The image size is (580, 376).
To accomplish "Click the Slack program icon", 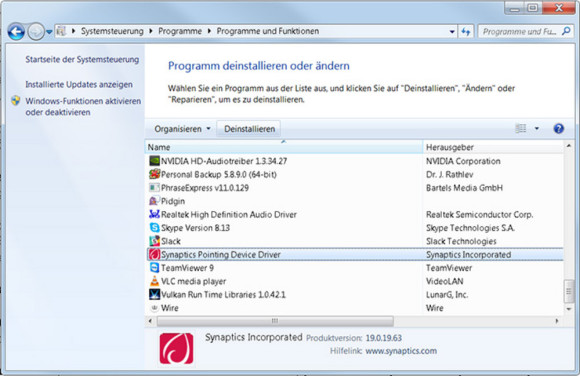I will coord(154,241).
